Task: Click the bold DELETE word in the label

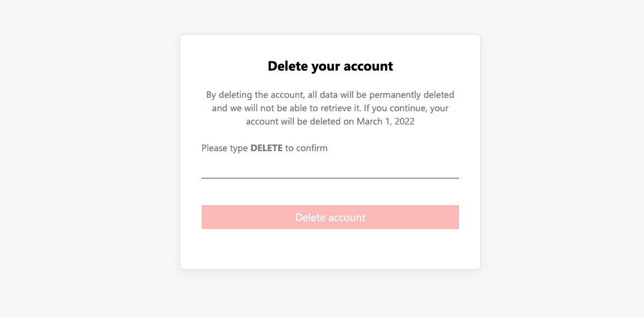Action: 266,148
